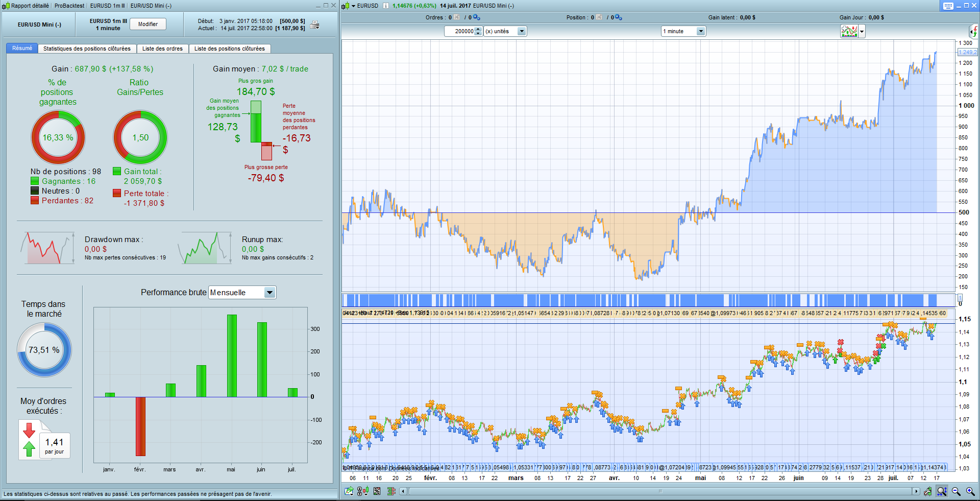Click the Gain latent 0,00 $ value
Viewport: 980px width, 501px height.
(747, 17)
